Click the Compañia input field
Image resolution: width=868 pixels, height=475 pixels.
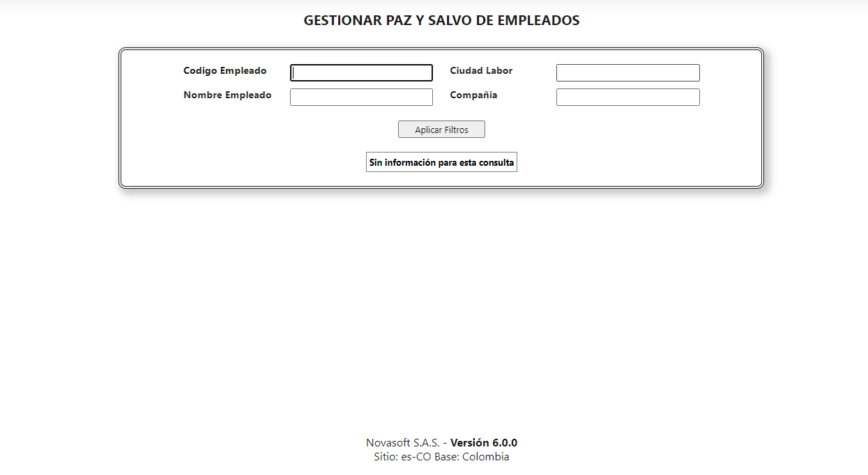click(627, 96)
